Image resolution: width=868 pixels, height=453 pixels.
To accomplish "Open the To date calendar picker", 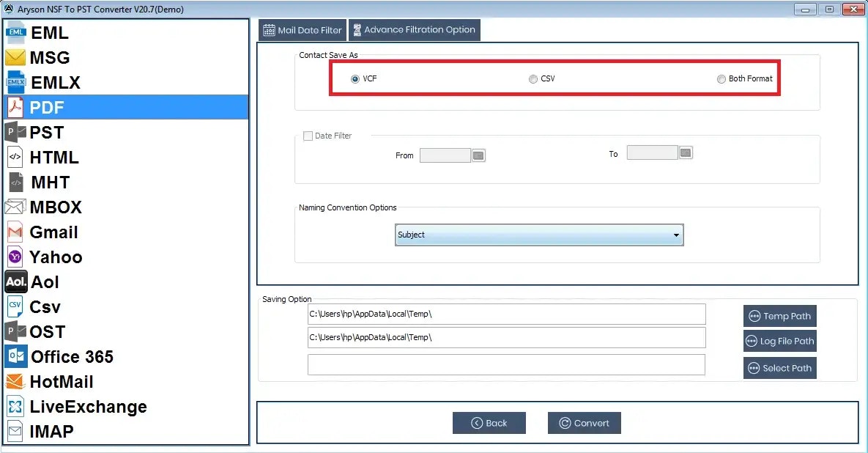I will 686,153.
